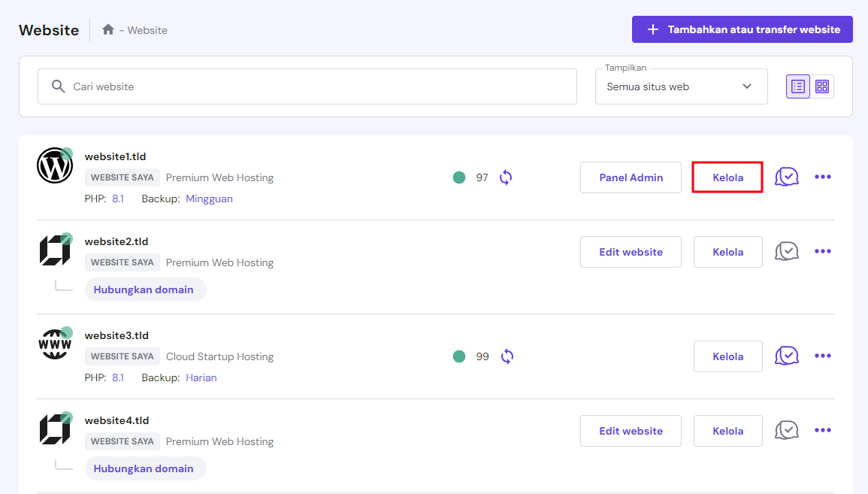Screen dimensions: 868x494
Task: Refresh the uptime score for website3.tld
Action: (507, 356)
